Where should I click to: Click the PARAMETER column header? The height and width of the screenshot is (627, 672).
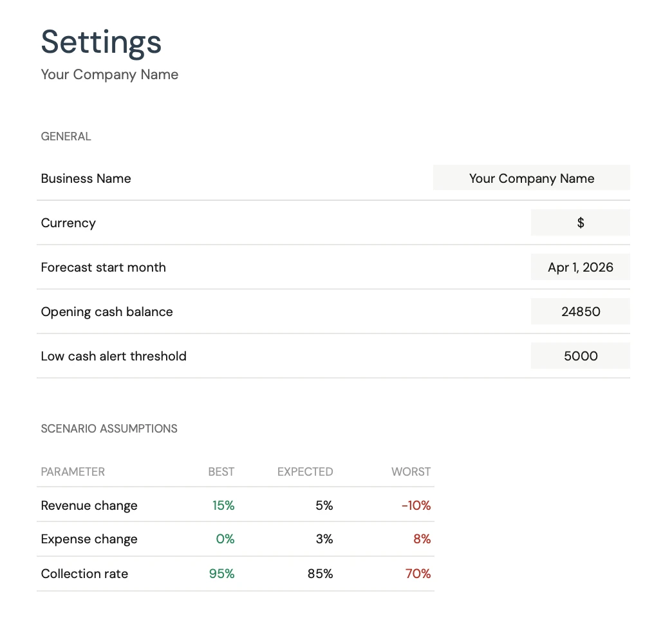point(73,472)
